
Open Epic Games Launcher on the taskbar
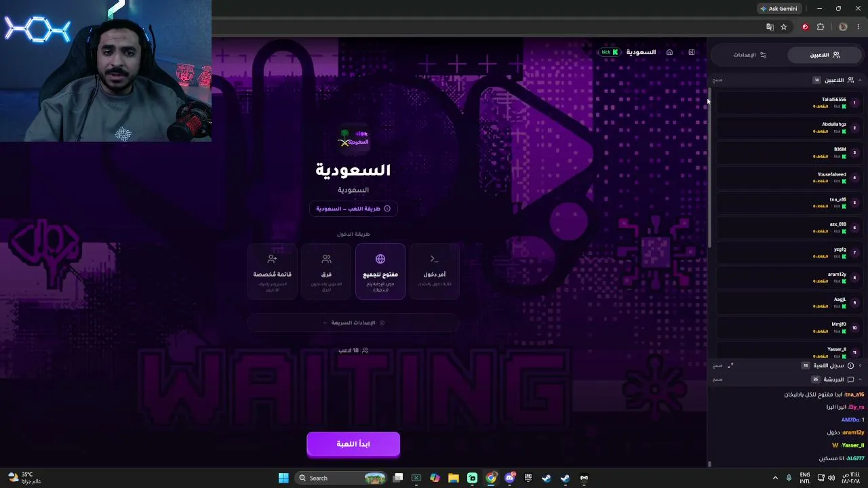pos(528,478)
